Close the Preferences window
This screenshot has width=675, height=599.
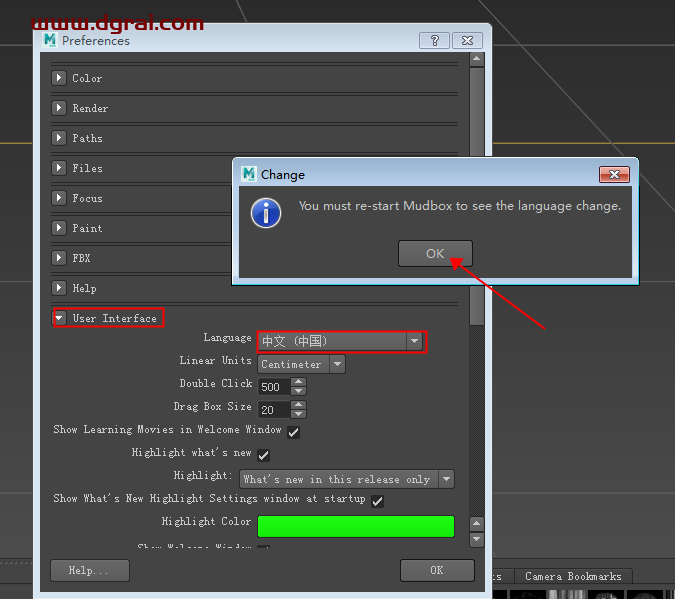click(x=467, y=41)
